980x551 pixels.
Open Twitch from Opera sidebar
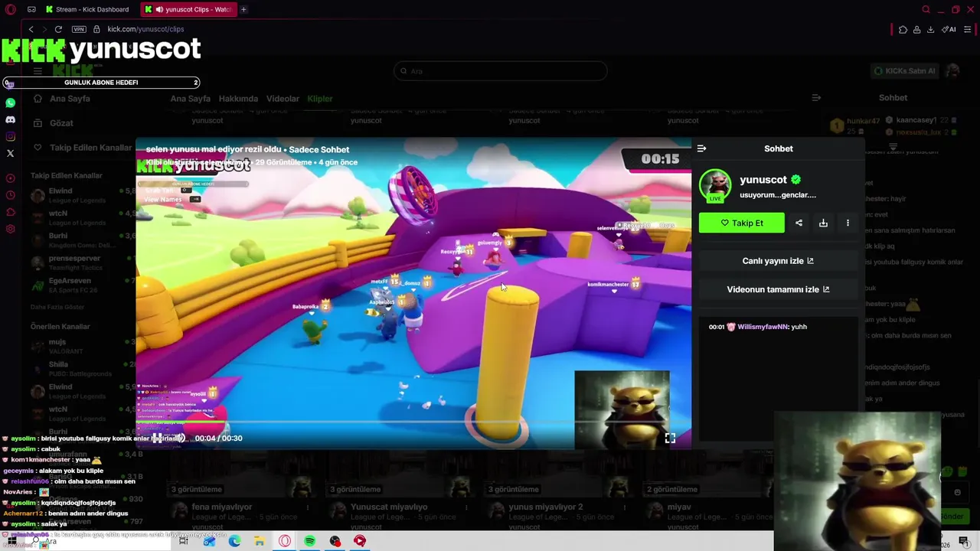pyautogui.click(x=10, y=84)
